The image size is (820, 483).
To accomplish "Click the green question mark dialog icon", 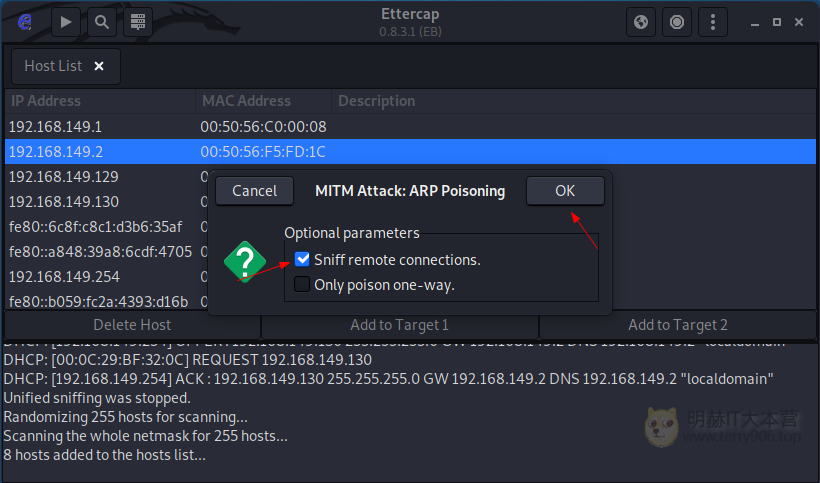I will tap(245, 262).
